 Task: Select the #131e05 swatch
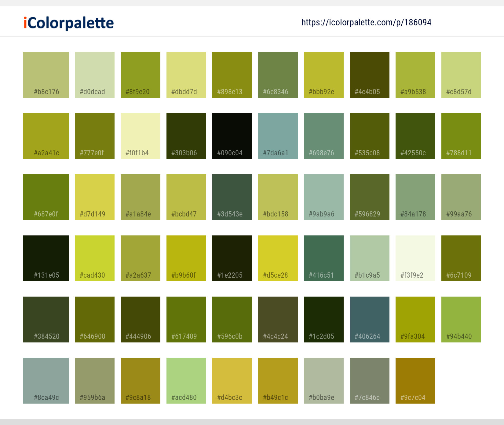click(x=46, y=258)
